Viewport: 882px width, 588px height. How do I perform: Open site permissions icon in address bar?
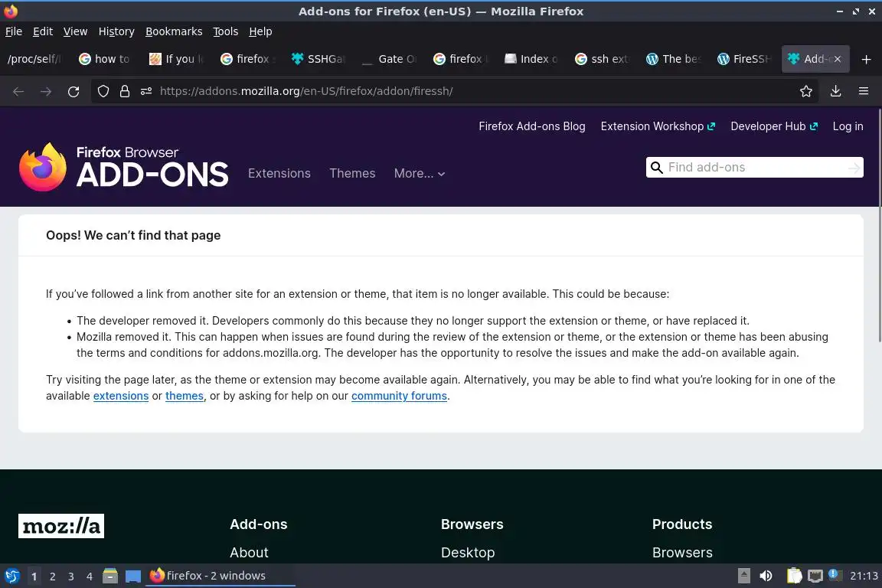click(x=146, y=91)
